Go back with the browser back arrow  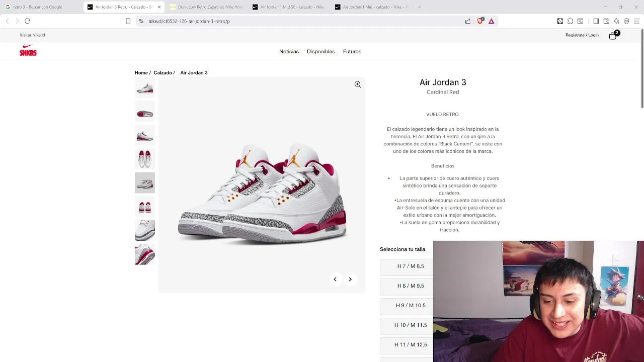pyautogui.click(x=7, y=21)
